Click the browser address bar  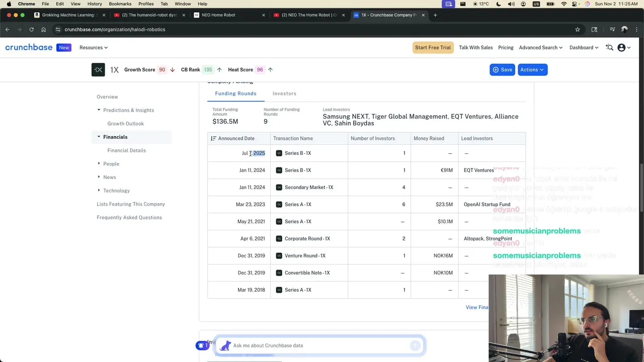317,30
